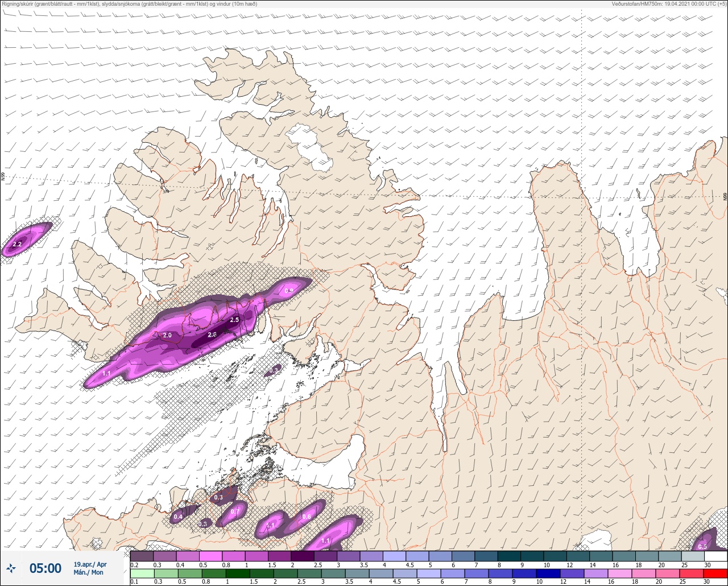Viewport: 728px width, 586px height.
Task: Click the 0.4 precipitation value label
Action: [x=178, y=517]
